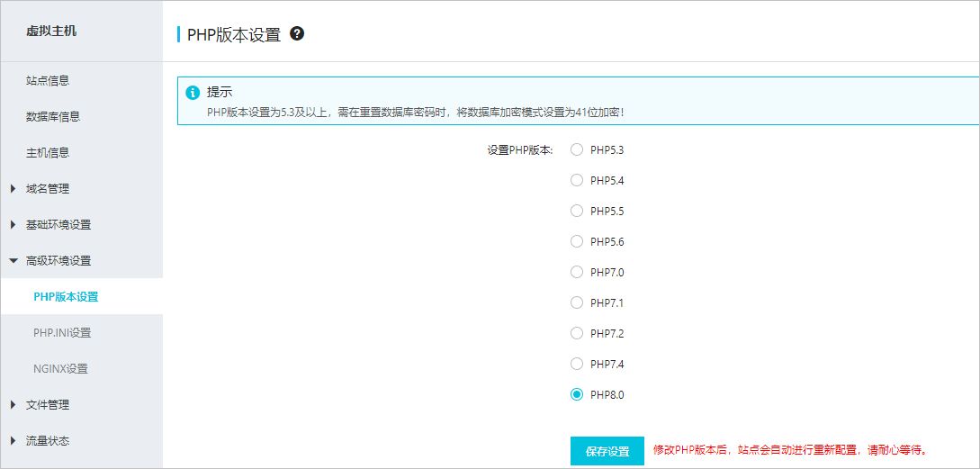This screenshot has height=469, width=980.
Task: Go to 站点信息 in sidebar
Action: pos(48,81)
